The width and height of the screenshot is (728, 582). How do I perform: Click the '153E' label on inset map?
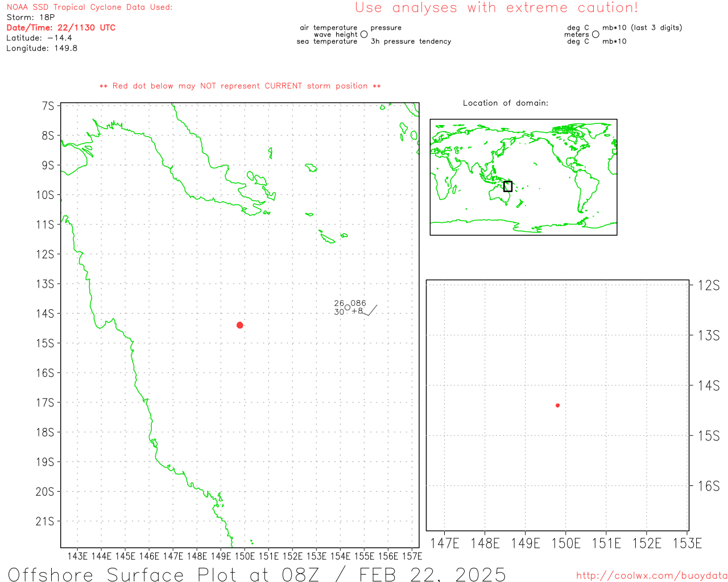tap(687, 543)
